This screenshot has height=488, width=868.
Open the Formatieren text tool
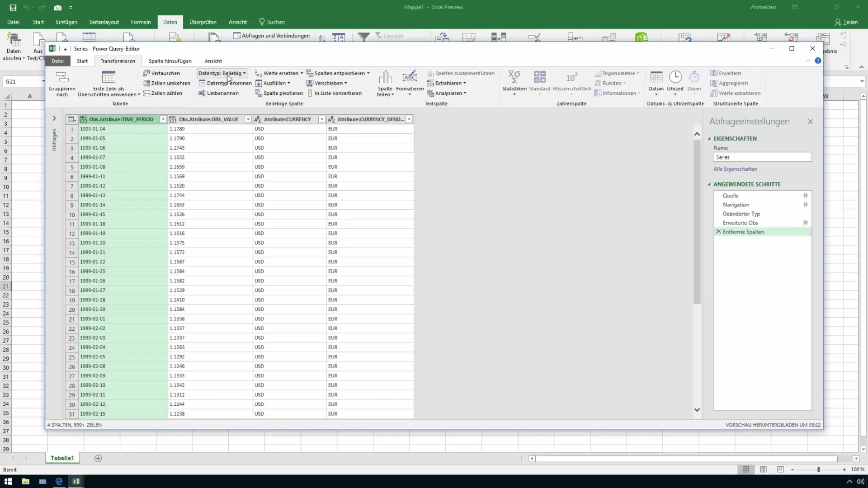[410, 83]
